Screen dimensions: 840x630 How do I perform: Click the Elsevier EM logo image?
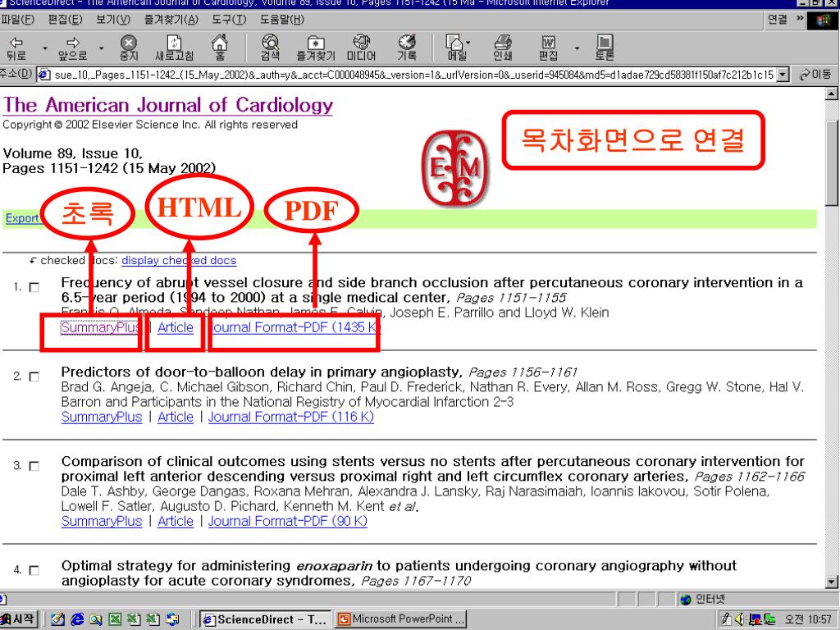pyautogui.click(x=455, y=168)
